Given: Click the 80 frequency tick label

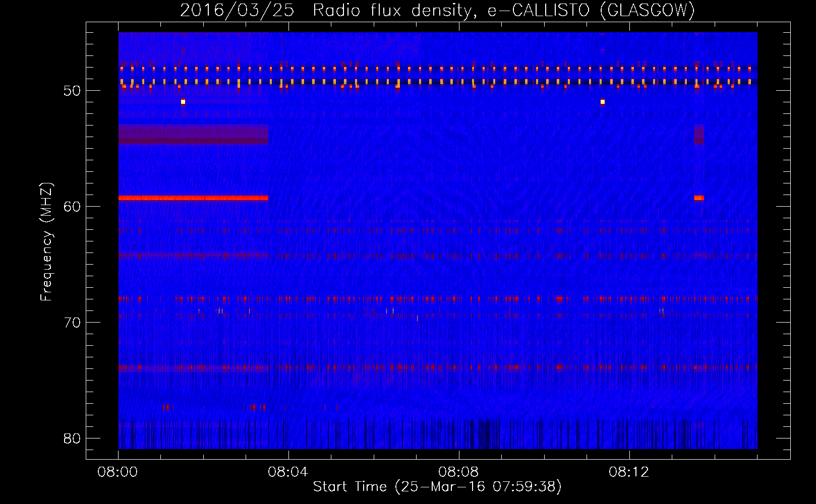Looking at the screenshot, I should (x=72, y=438).
